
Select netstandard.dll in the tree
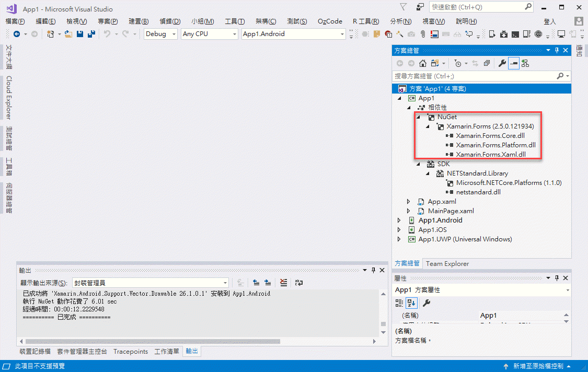point(478,192)
